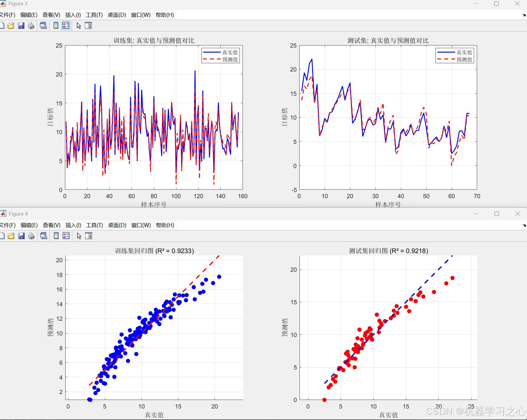Insert a colorbar in Figure 4
The width and height of the screenshot is (527, 420).
point(56,236)
